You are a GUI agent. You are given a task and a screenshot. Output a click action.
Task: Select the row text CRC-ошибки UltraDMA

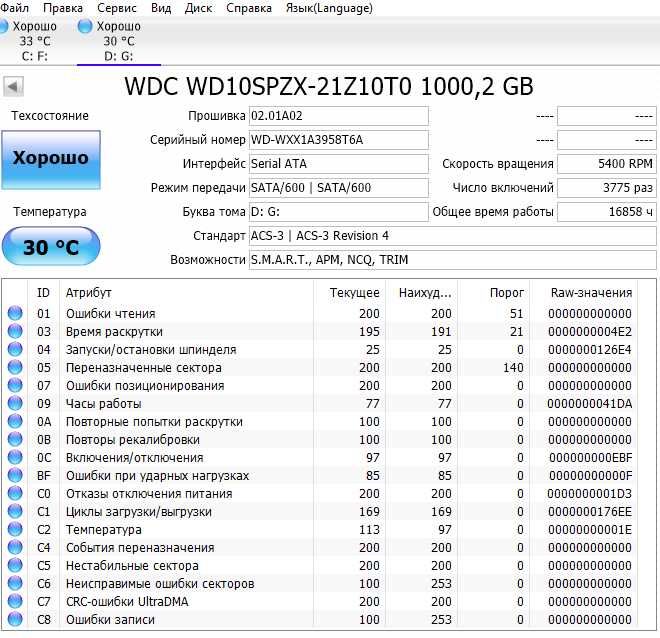click(127, 602)
